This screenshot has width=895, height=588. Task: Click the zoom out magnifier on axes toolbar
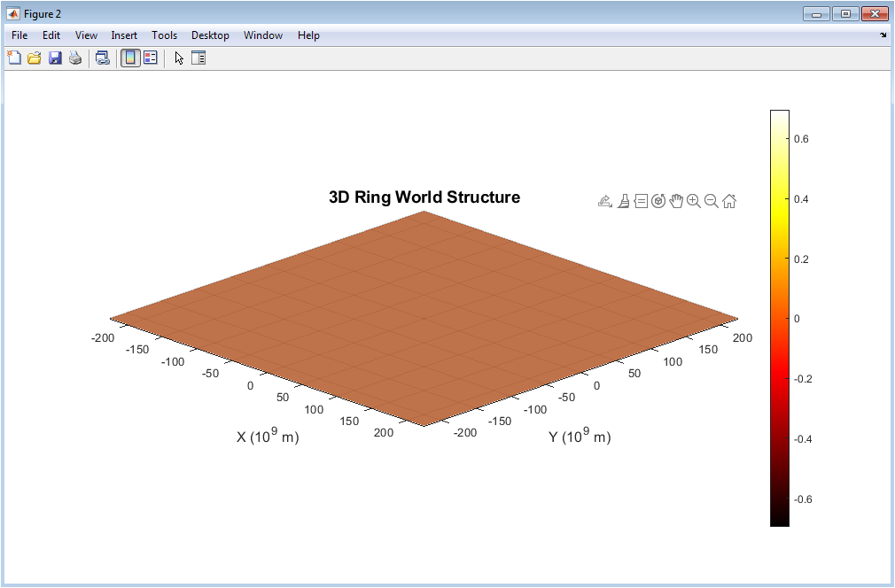pos(712,201)
